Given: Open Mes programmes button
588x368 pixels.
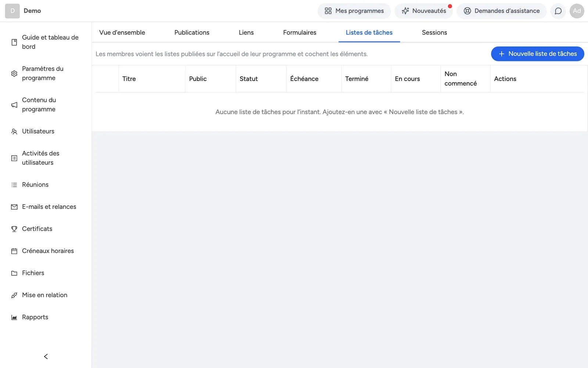Looking at the screenshot, I should tap(354, 11).
